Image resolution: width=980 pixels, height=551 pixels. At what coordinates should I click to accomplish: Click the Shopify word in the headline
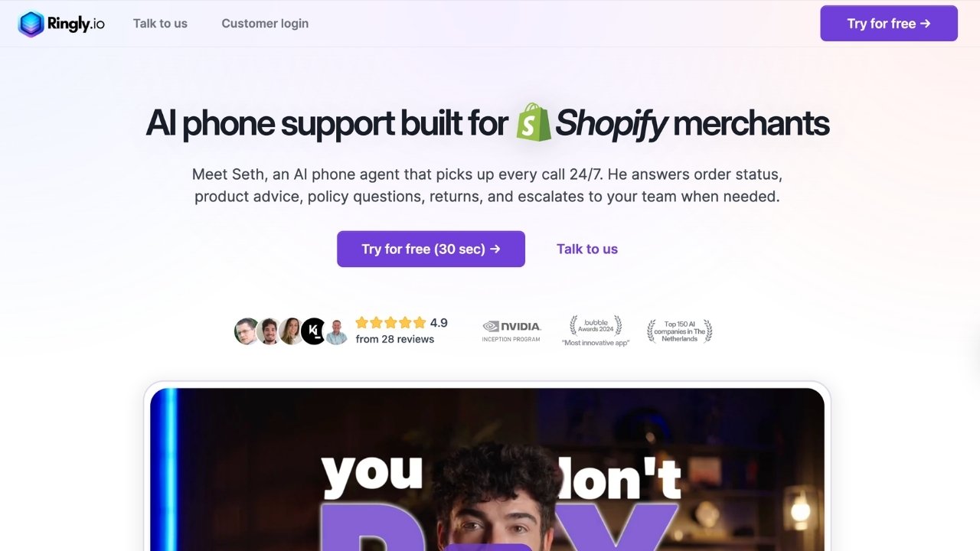[x=611, y=124]
